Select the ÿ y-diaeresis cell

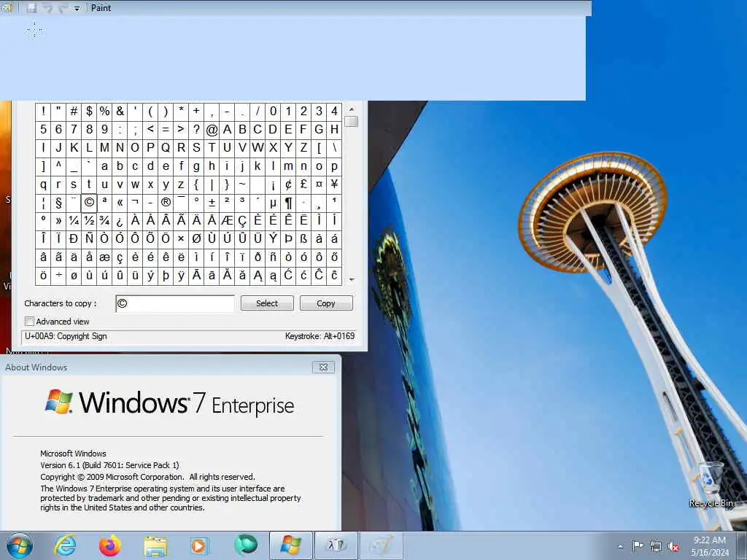(181, 275)
